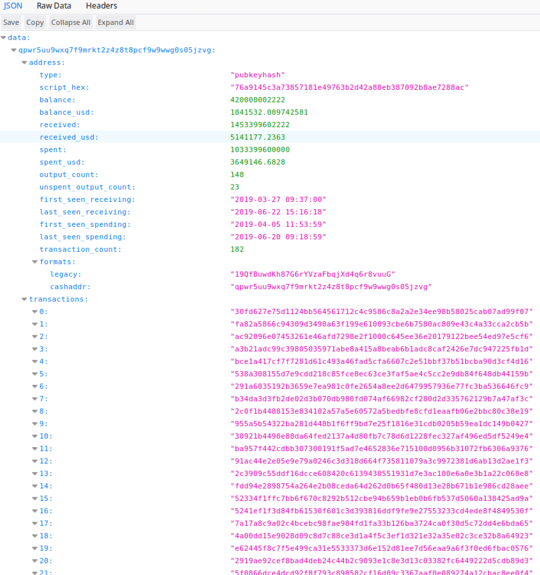This screenshot has height=575, width=540.
Task: Select transaction hash starting 955a5b54
Action: (x=382, y=424)
